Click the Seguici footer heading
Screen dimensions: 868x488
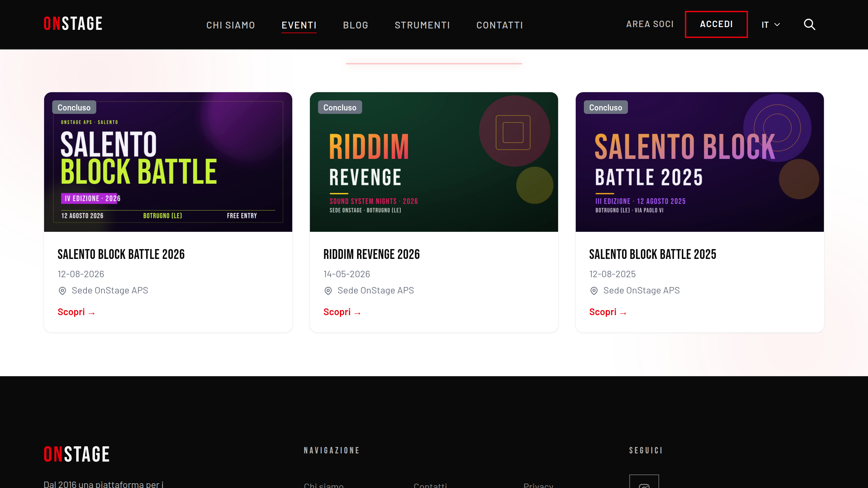(x=646, y=450)
